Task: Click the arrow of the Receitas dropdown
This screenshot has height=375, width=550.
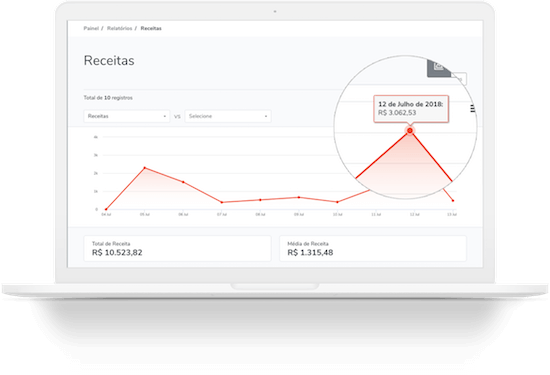Action: [165, 116]
